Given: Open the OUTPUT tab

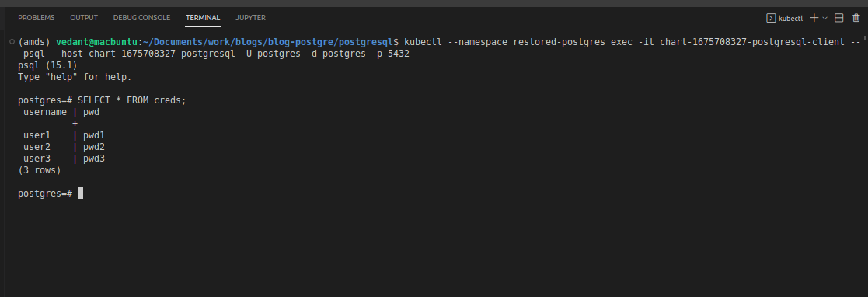Looking at the screenshot, I should tap(84, 18).
